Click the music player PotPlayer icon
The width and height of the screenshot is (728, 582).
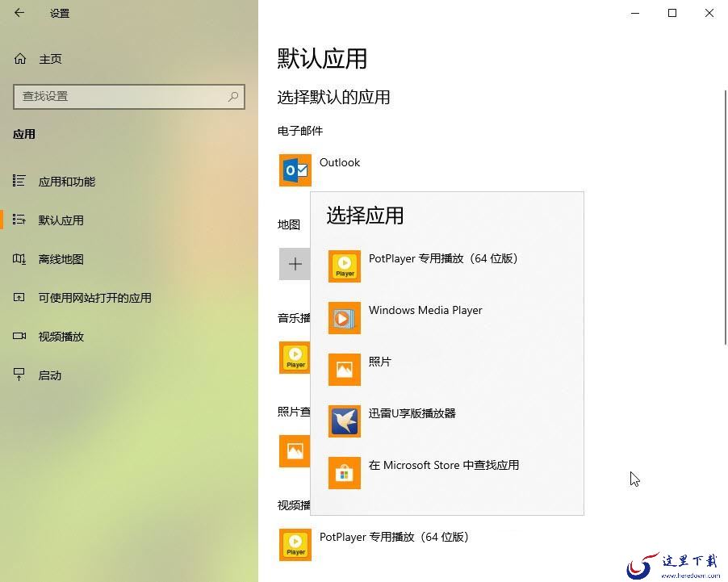pos(295,358)
